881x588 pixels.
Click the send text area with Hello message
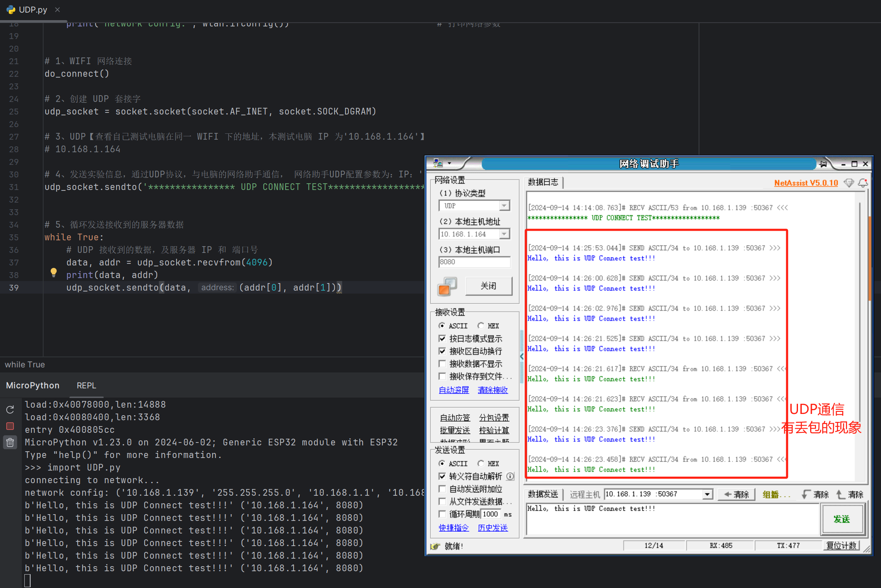pos(673,519)
